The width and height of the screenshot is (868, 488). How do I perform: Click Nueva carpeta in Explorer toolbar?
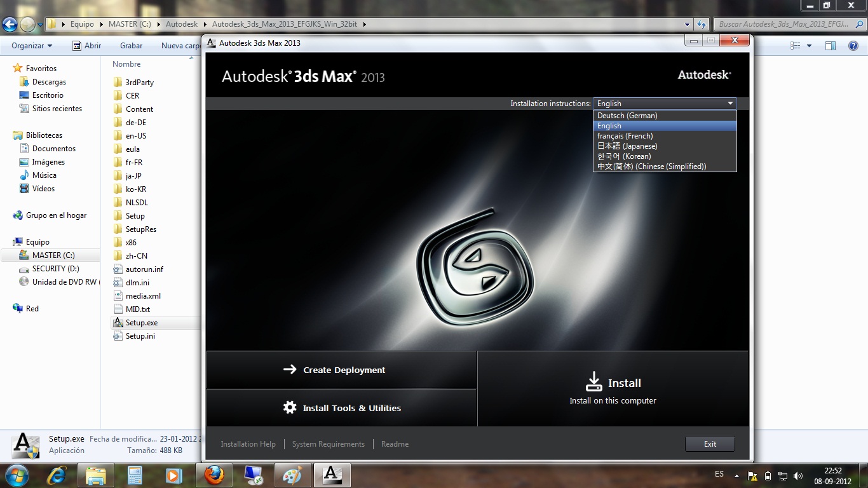coord(180,46)
